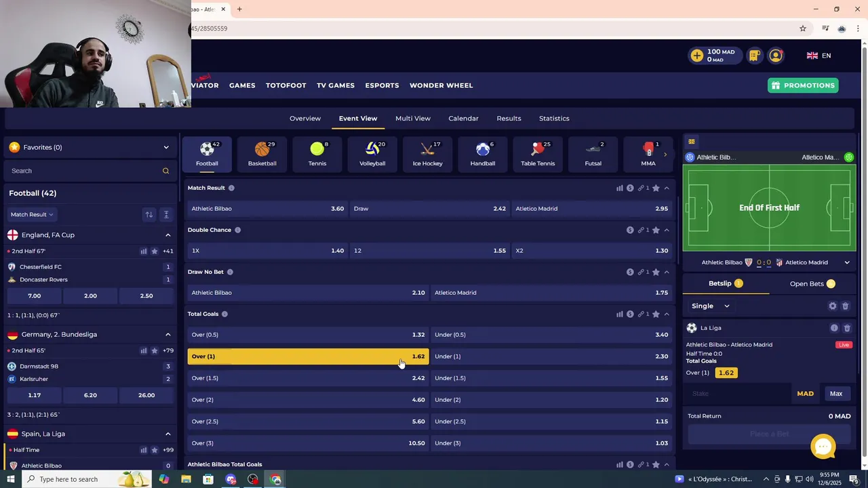Screen dimensions: 868x488
Task: Expand the scoreboard match dropdown chevron
Action: [847, 262]
